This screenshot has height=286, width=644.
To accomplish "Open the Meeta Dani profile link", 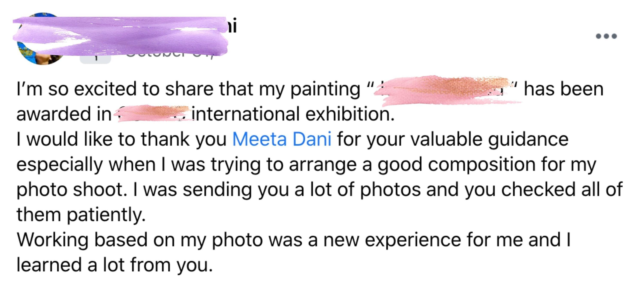I will [282, 139].
